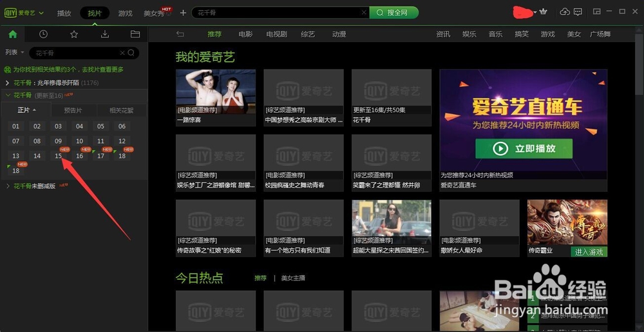Screen dimensions: 644x332
Task: Play episode 12 of 花千骨
Action: [x=122, y=141]
